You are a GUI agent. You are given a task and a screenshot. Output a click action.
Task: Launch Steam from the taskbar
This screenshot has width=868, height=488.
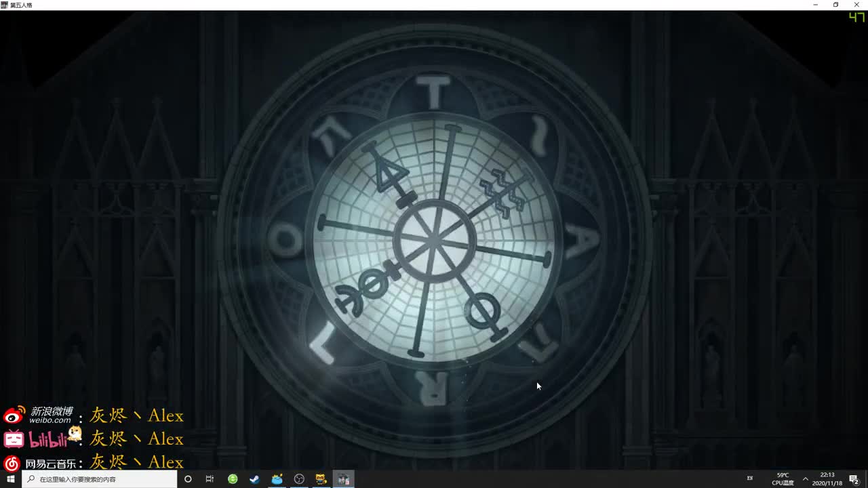coord(254,479)
